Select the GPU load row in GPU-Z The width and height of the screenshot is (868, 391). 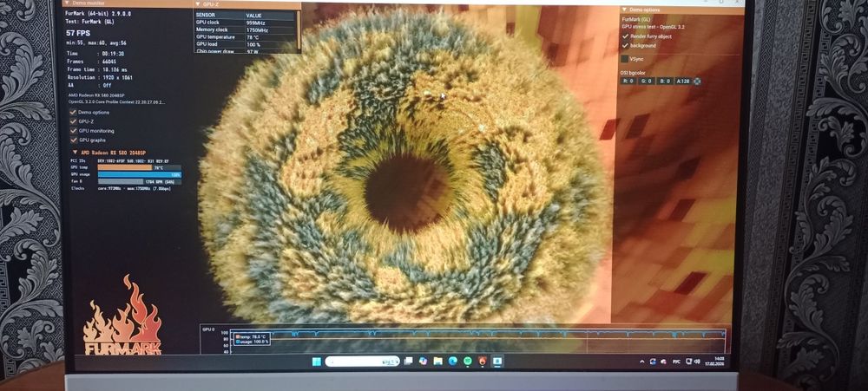[246, 44]
